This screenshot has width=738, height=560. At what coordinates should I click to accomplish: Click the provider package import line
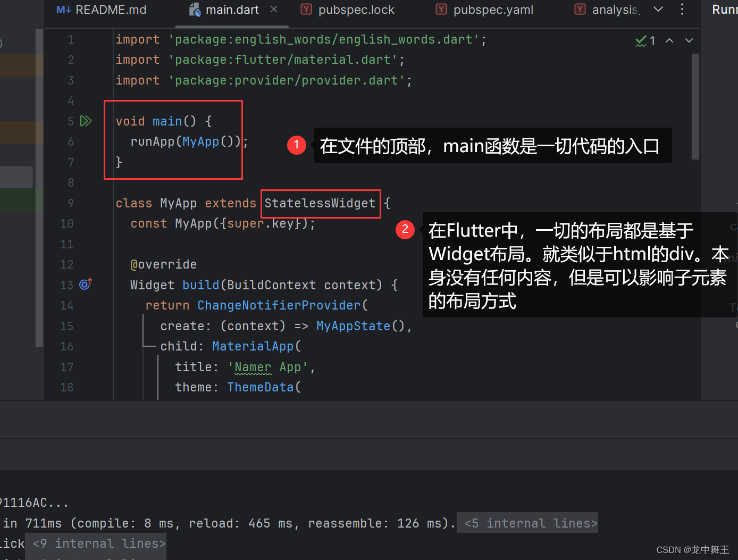coord(264,80)
